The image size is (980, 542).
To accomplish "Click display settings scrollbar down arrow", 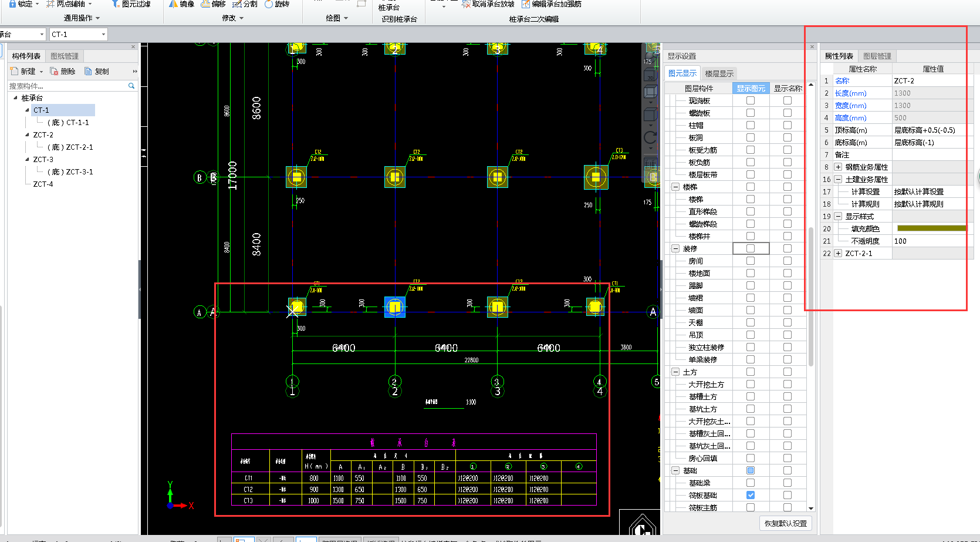I will (x=811, y=508).
